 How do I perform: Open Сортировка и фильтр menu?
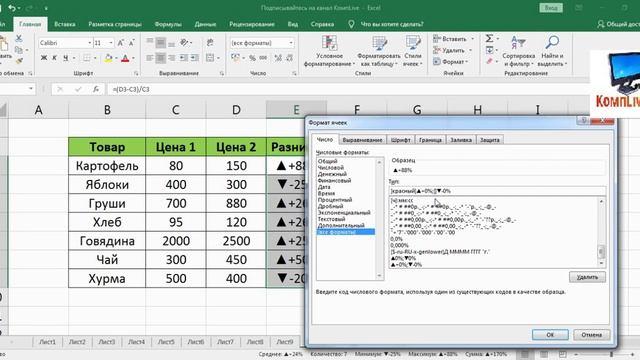pyautogui.click(x=518, y=51)
